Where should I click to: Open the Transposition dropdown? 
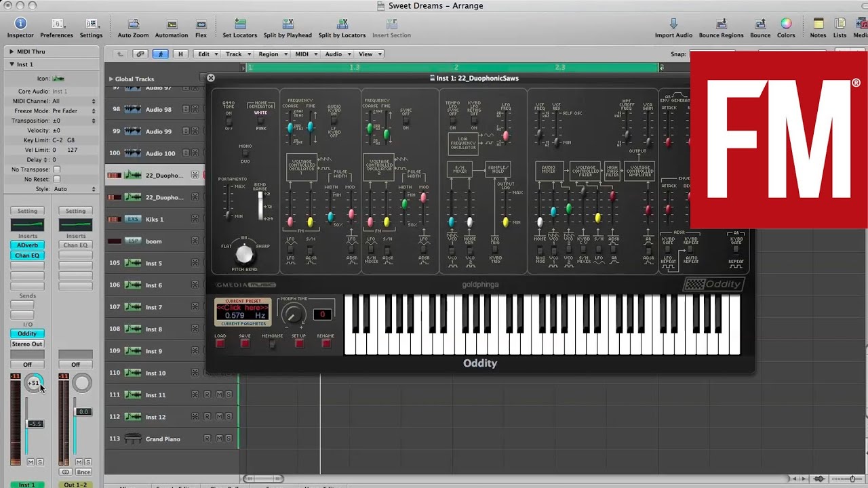(x=73, y=121)
